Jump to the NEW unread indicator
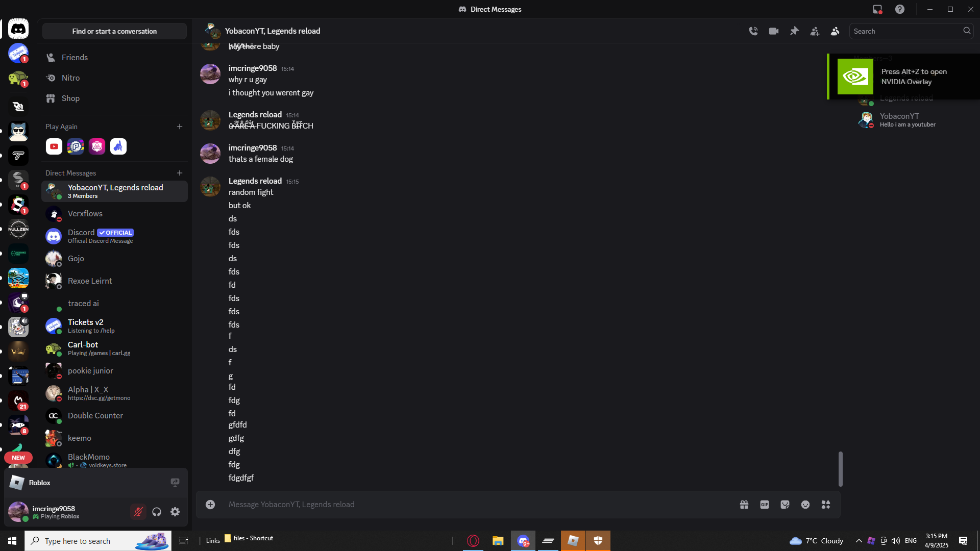Viewport: 980px width, 551px height. click(x=18, y=458)
